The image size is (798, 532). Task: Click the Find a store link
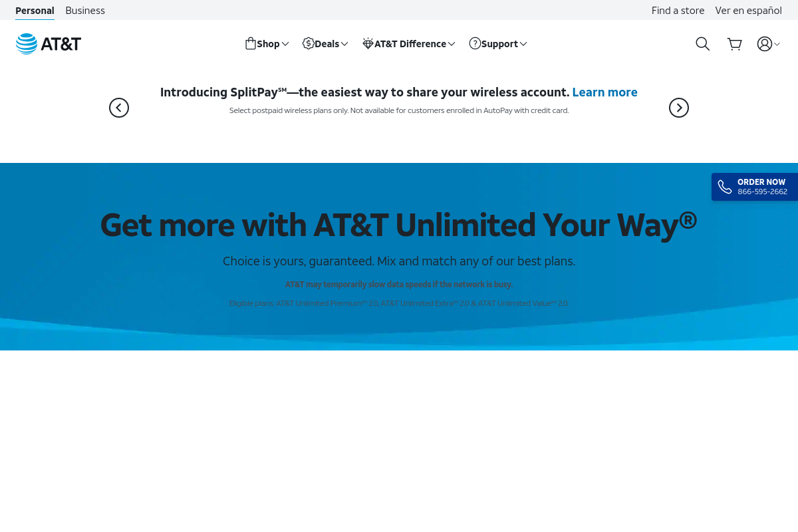[678, 11]
